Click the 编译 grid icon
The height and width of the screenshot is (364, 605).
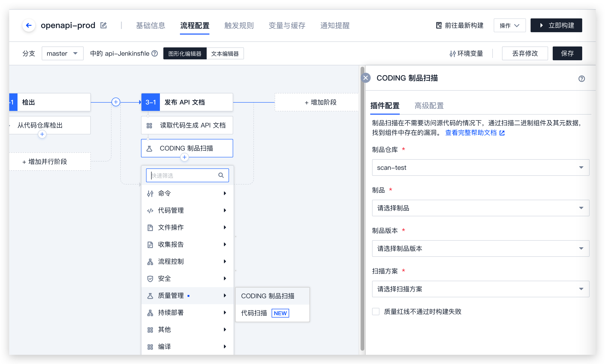click(x=150, y=347)
